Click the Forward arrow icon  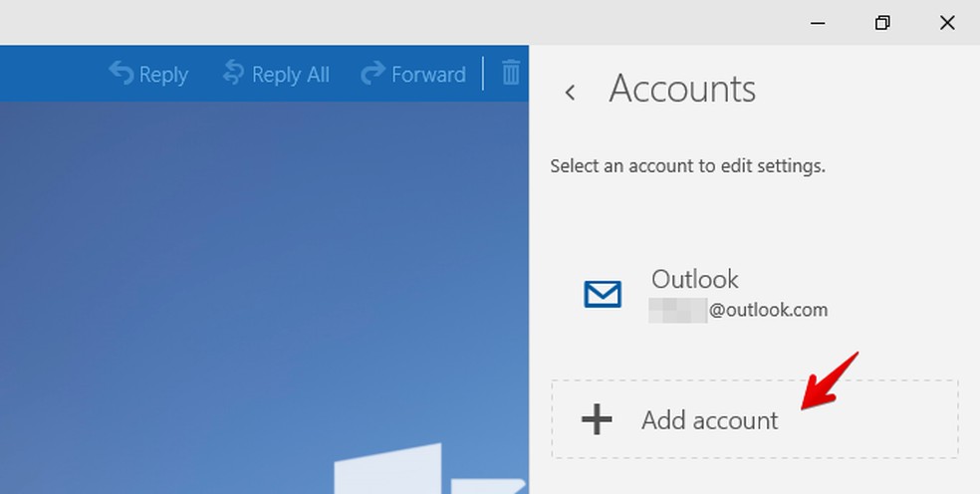(x=372, y=73)
